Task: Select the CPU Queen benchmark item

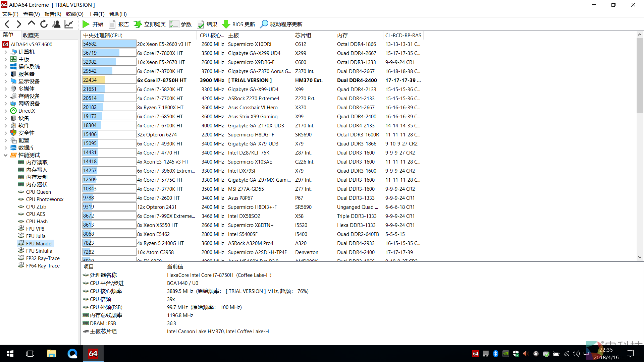Action: (38, 192)
